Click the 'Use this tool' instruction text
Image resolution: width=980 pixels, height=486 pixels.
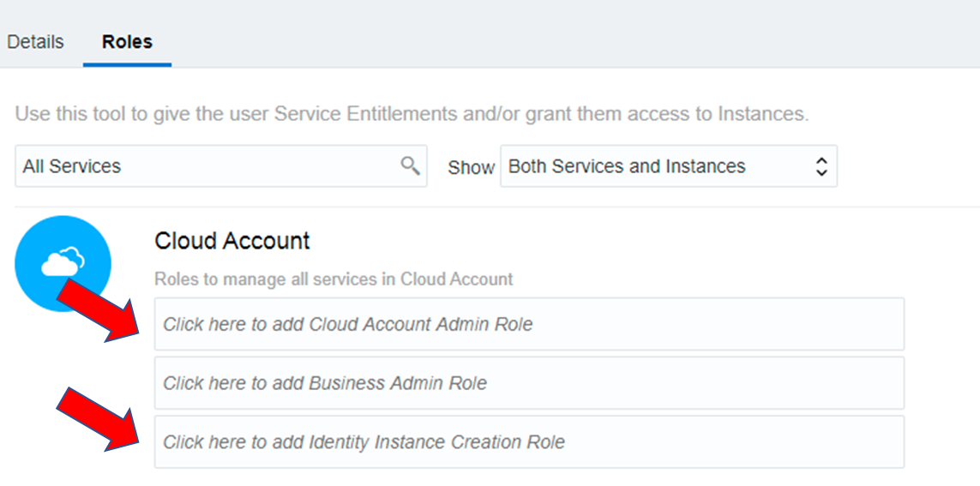[x=412, y=114]
